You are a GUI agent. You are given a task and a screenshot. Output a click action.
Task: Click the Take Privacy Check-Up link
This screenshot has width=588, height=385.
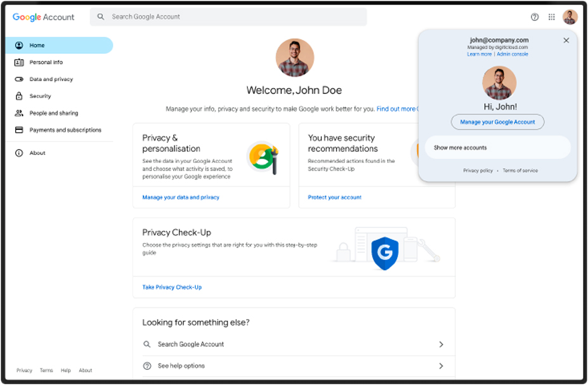172,287
